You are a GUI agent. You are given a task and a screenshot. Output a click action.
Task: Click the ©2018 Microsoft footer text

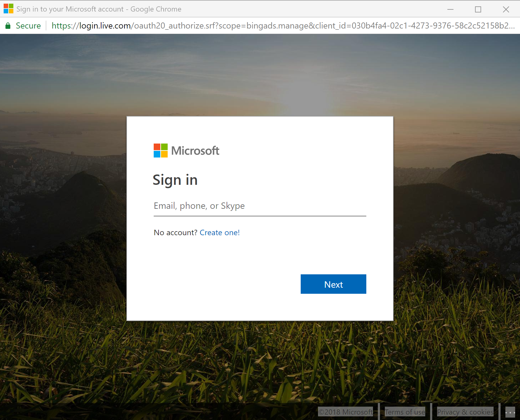(345, 412)
